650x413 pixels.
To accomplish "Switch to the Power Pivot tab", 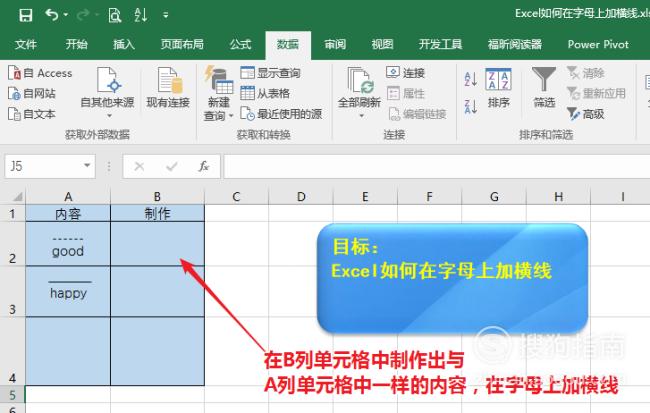I will [x=598, y=44].
